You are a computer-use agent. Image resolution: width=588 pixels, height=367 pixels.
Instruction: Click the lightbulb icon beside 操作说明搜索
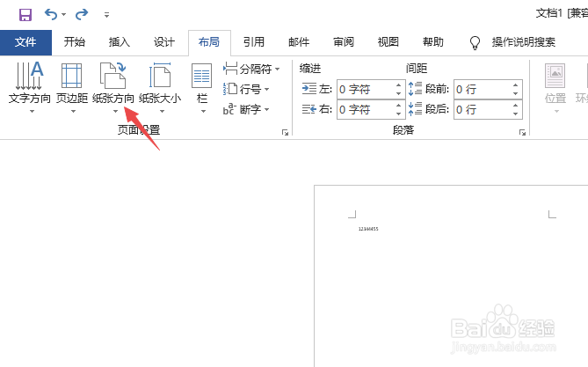[475, 42]
